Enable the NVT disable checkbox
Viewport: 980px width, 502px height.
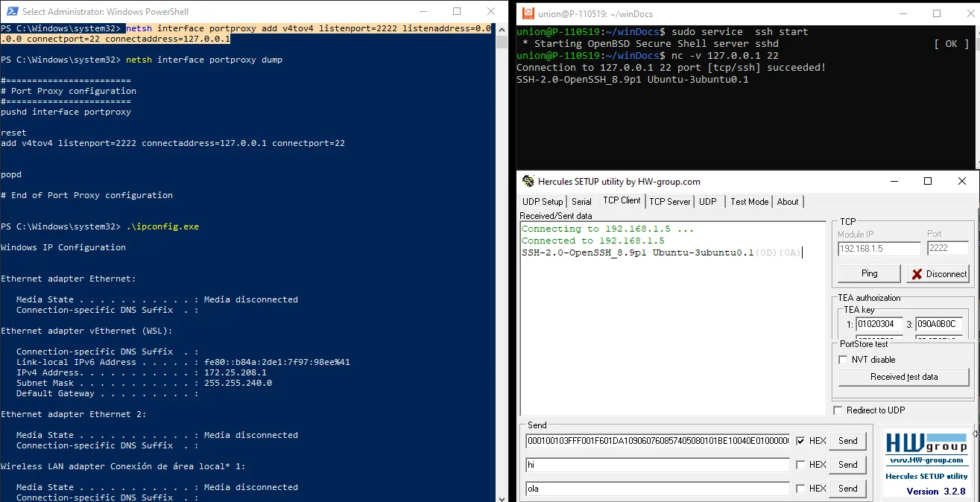click(x=843, y=360)
